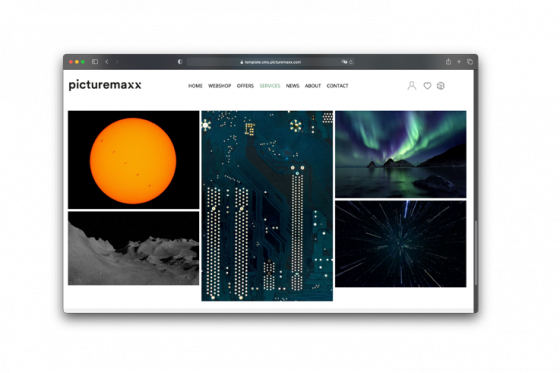Click the picturemaxx logo

pos(105,85)
